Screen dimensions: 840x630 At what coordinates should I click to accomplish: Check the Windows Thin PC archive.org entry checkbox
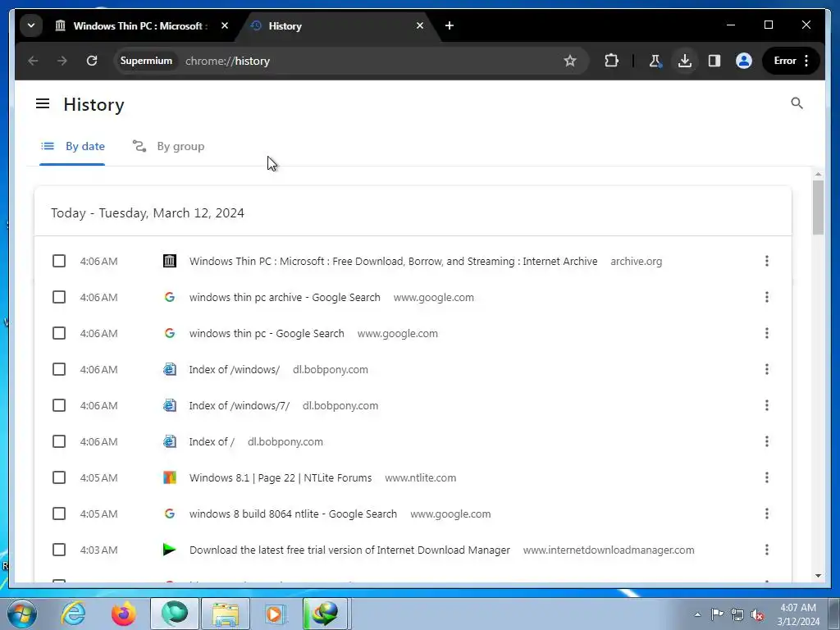point(59,261)
